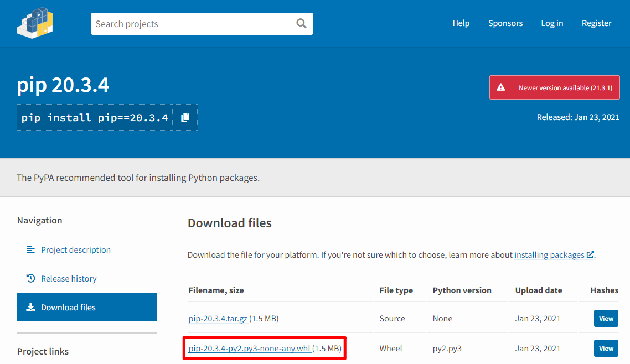
Task: Select Release history navigation tab
Action: tap(87, 278)
